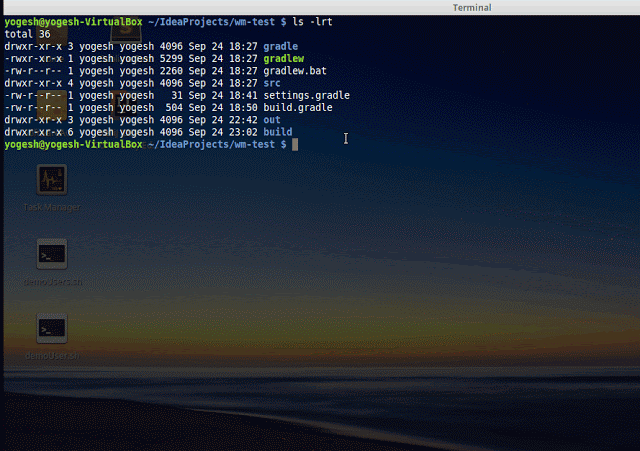Open the Task Manager desktop icon
640x451 pixels.
tap(52, 180)
